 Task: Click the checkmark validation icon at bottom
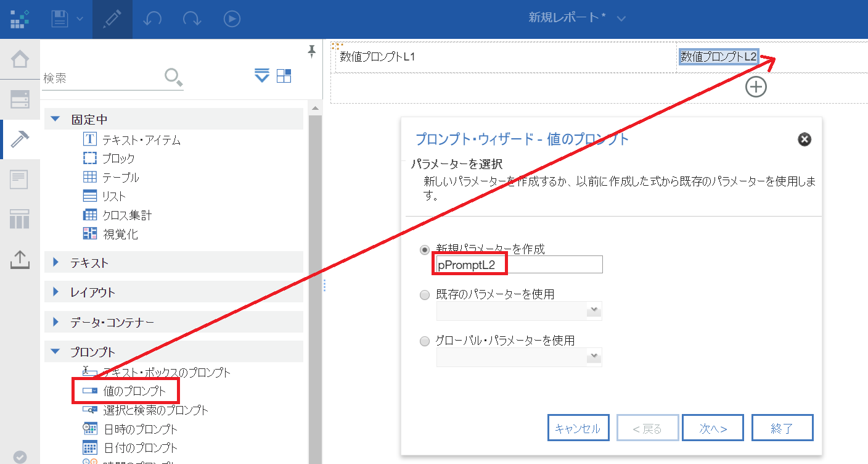click(20, 457)
